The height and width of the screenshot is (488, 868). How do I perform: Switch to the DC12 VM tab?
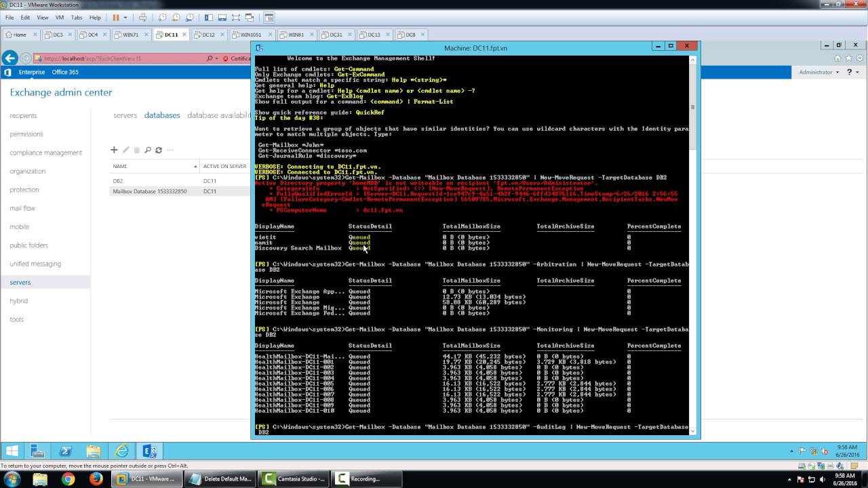point(208,35)
